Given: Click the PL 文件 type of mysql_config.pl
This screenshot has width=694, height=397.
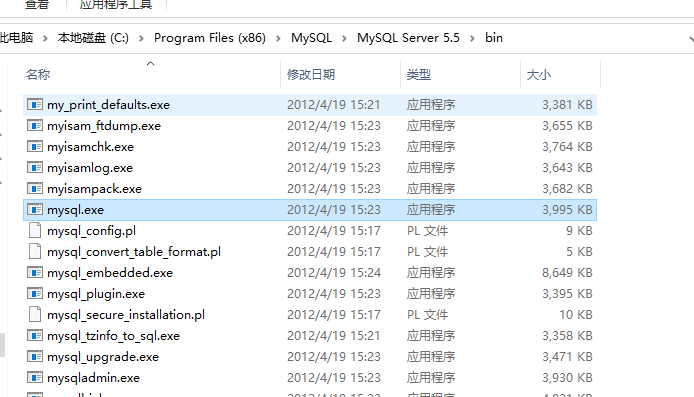Looking at the screenshot, I should (x=428, y=231).
